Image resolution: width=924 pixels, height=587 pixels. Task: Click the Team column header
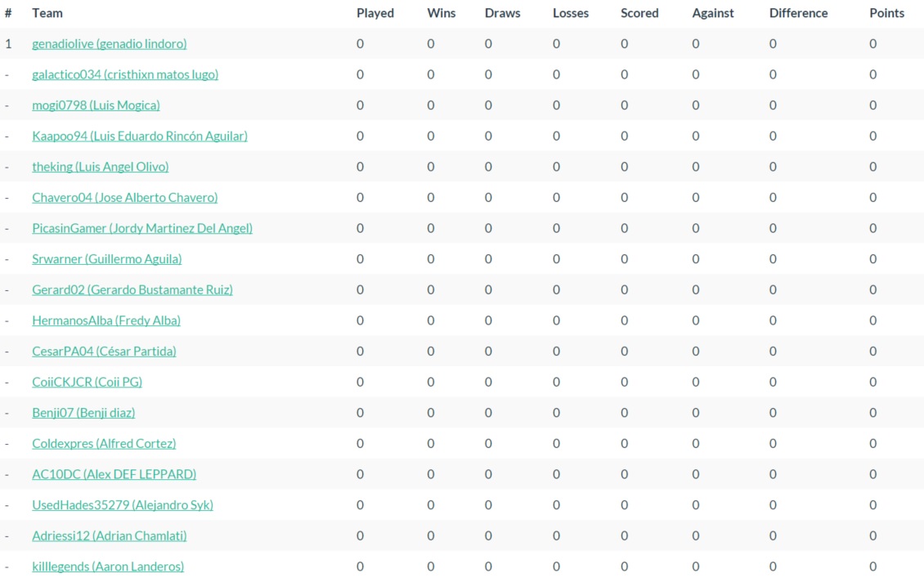[x=47, y=13]
